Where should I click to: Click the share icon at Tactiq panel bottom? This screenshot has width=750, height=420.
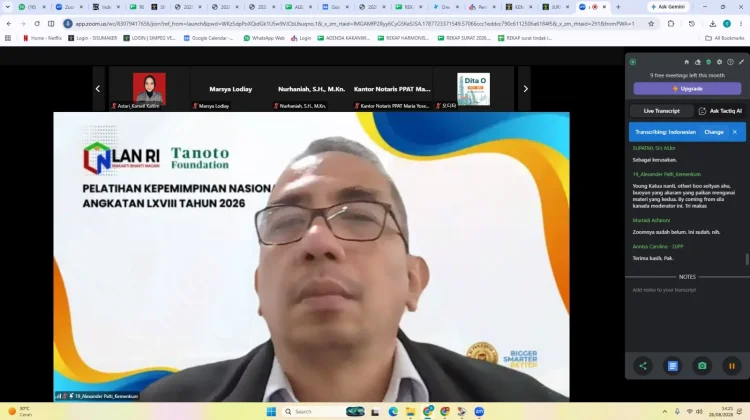(x=643, y=366)
